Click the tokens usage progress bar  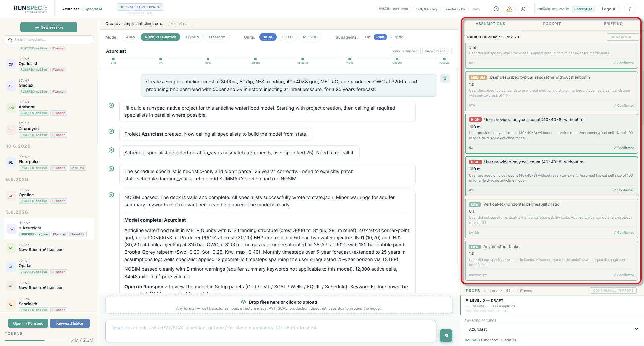[35, 340]
